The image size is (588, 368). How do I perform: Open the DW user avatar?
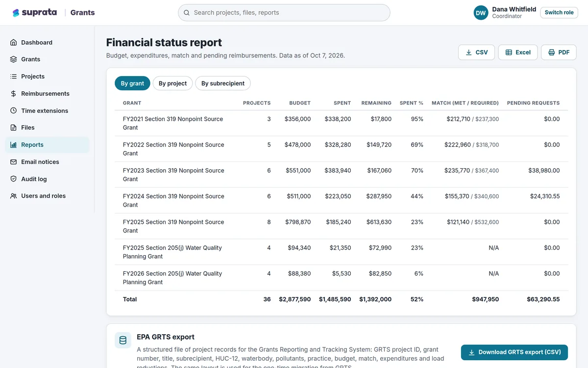tap(481, 13)
